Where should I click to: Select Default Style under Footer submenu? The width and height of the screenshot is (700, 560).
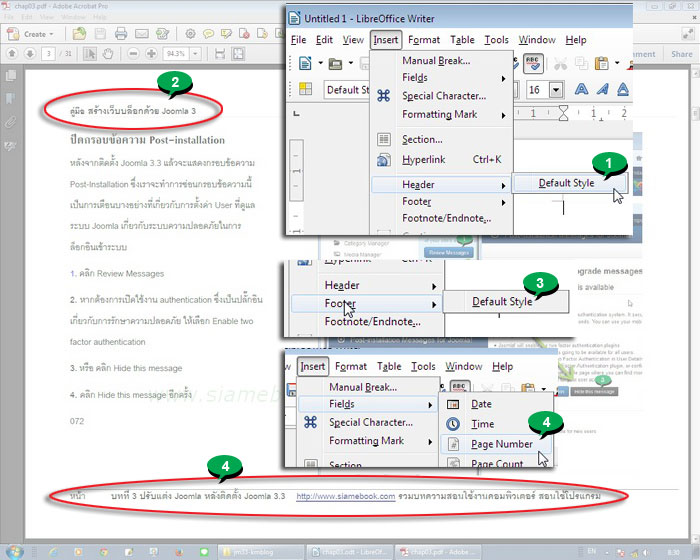coord(505,302)
